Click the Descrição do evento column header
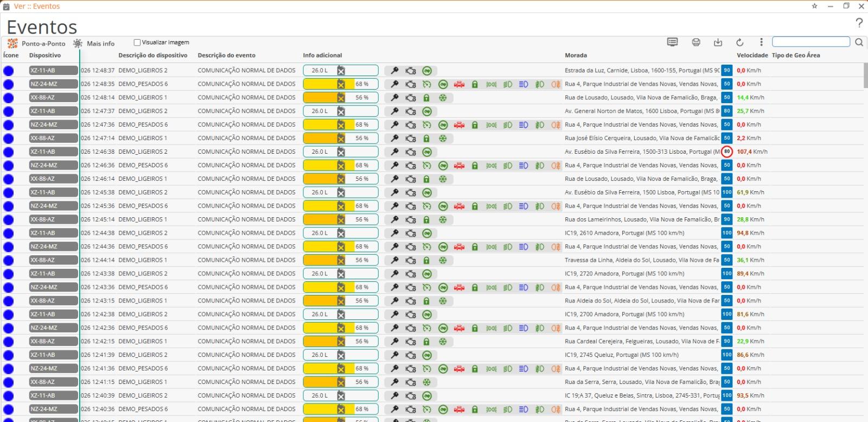 [x=226, y=55]
